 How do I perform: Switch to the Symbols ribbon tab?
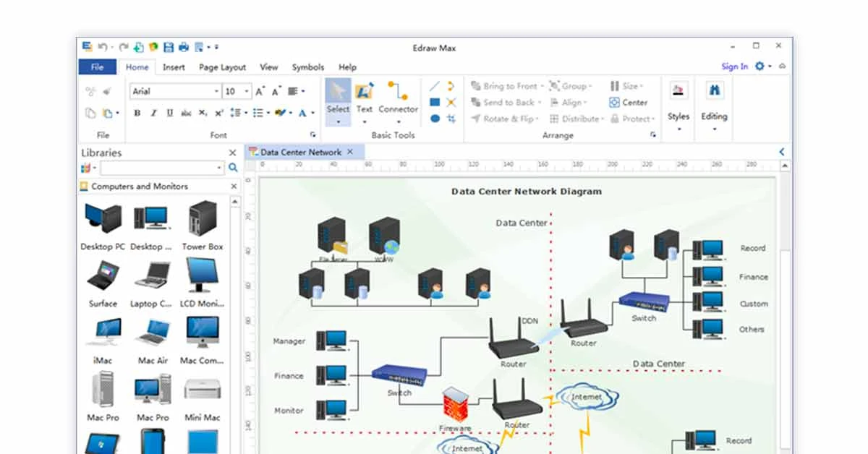(307, 67)
